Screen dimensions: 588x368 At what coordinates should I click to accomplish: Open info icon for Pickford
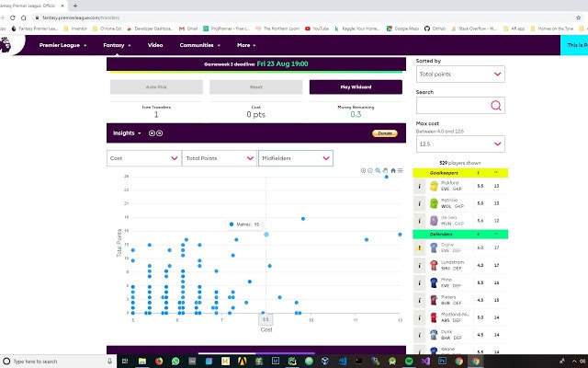(419, 186)
